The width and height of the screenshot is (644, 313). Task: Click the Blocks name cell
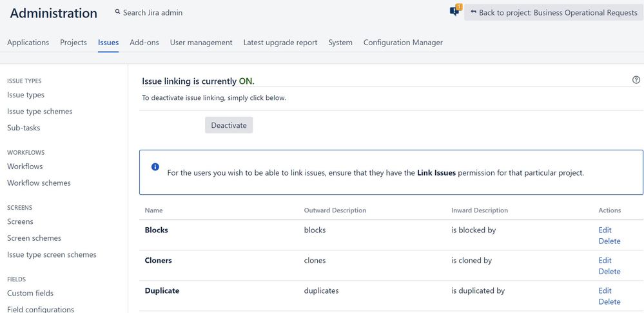[x=157, y=230]
